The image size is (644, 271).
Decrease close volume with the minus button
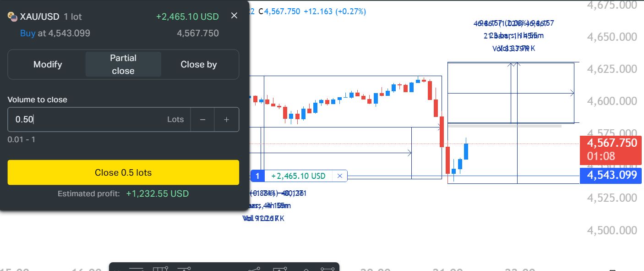(x=202, y=120)
